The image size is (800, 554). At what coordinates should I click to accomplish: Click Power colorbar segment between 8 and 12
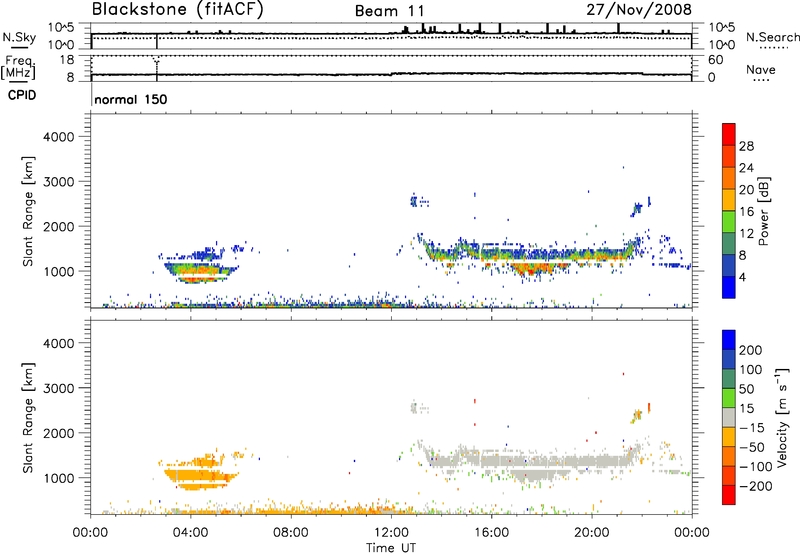pyautogui.click(x=729, y=243)
